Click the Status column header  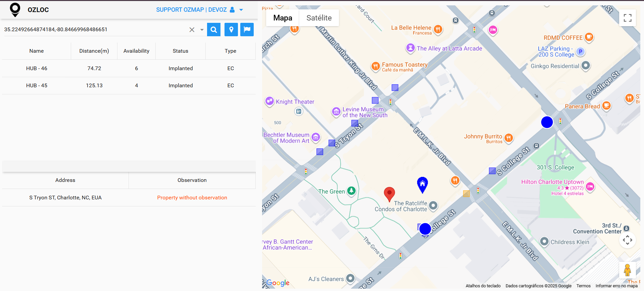tap(181, 51)
